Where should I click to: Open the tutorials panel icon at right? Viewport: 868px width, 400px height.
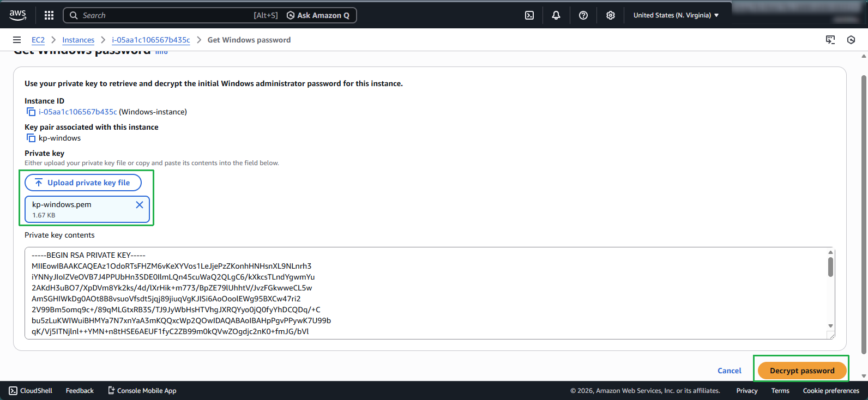pyautogui.click(x=830, y=40)
